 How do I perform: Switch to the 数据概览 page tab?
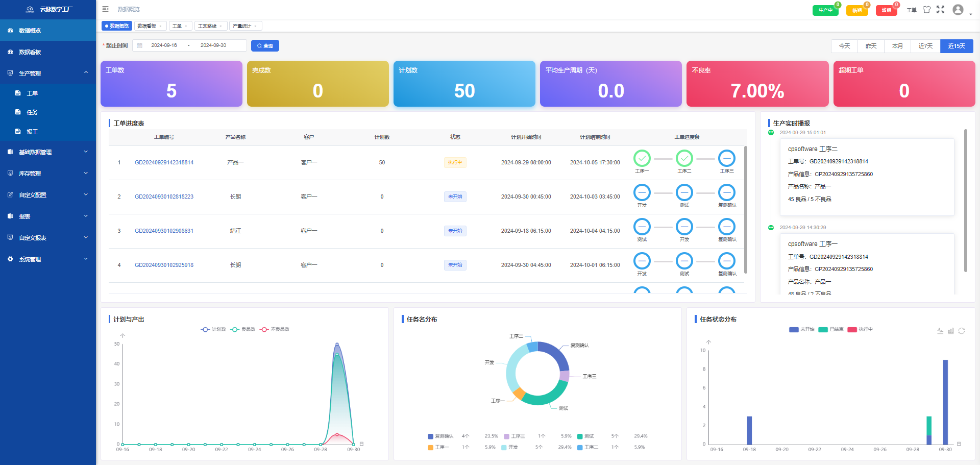point(117,26)
